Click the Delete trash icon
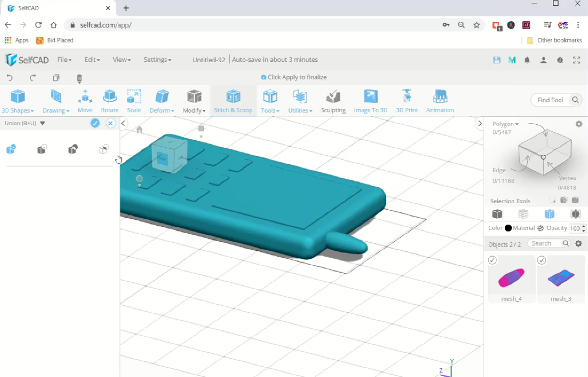 click(79, 78)
